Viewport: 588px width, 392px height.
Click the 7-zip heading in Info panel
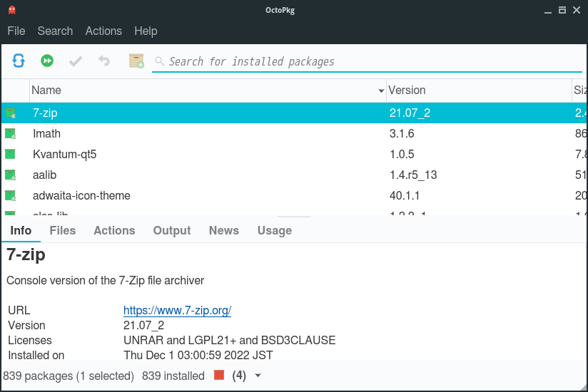[26, 254]
